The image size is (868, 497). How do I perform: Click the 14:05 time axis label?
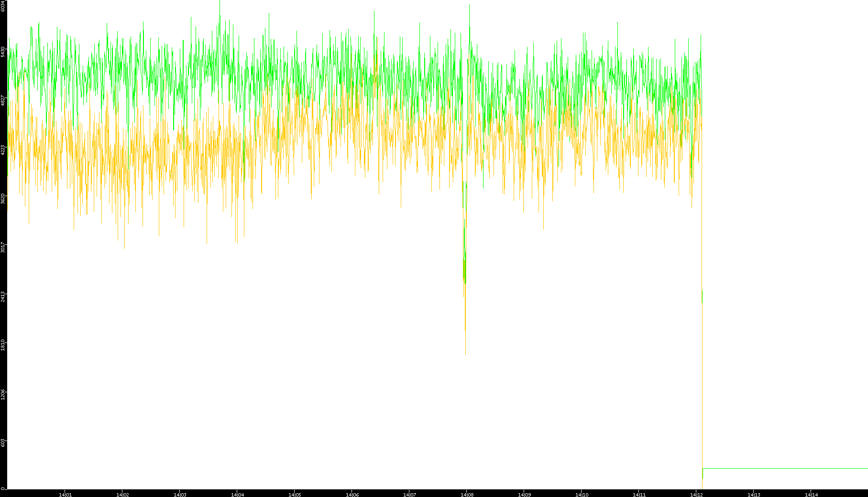pos(295,495)
